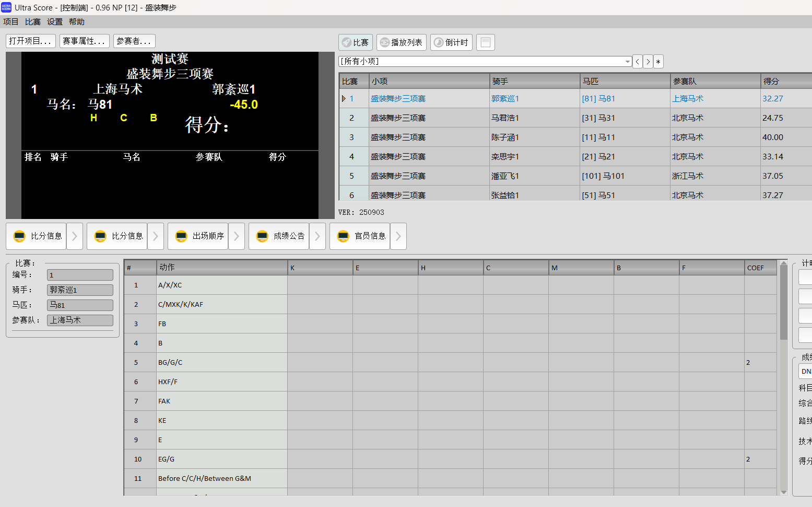Viewport: 812px width, 507px height.
Task: Go to next event with right arrow button
Action: point(648,62)
